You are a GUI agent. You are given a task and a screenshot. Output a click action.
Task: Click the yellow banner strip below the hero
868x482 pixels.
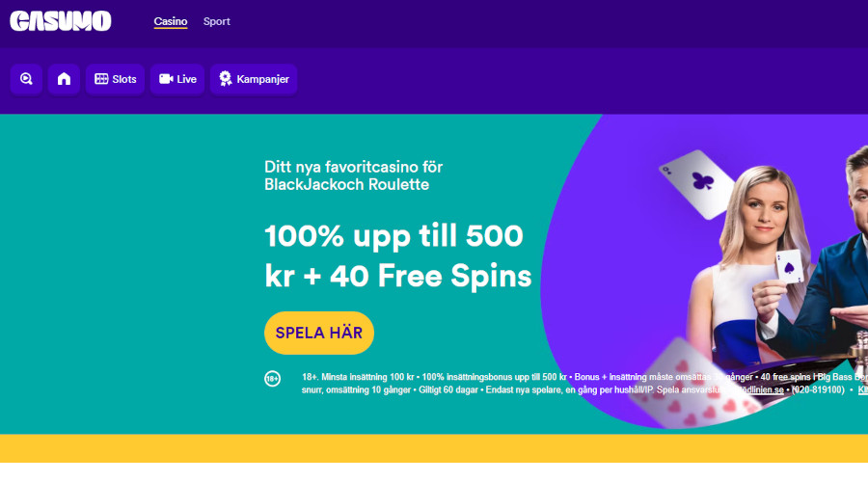pyautogui.click(x=434, y=448)
